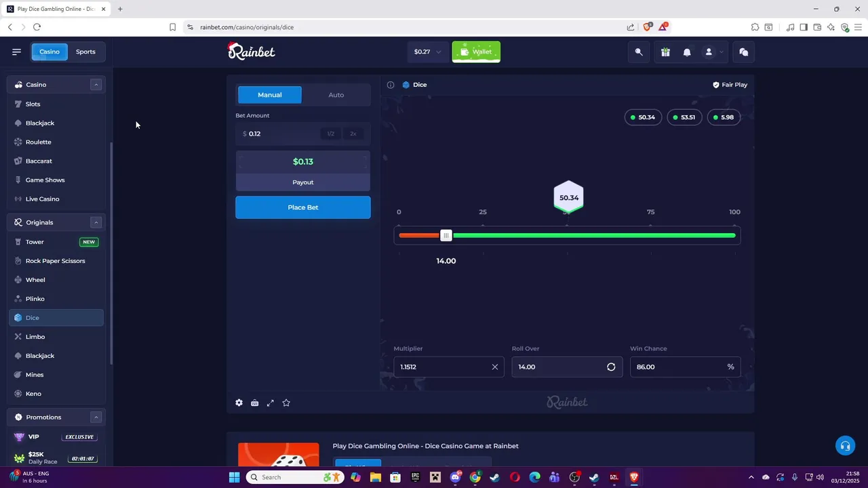This screenshot has height=488, width=868.
Task: Open the $0.27 balance dropdown
Action: pyautogui.click(x=427, y=52)
